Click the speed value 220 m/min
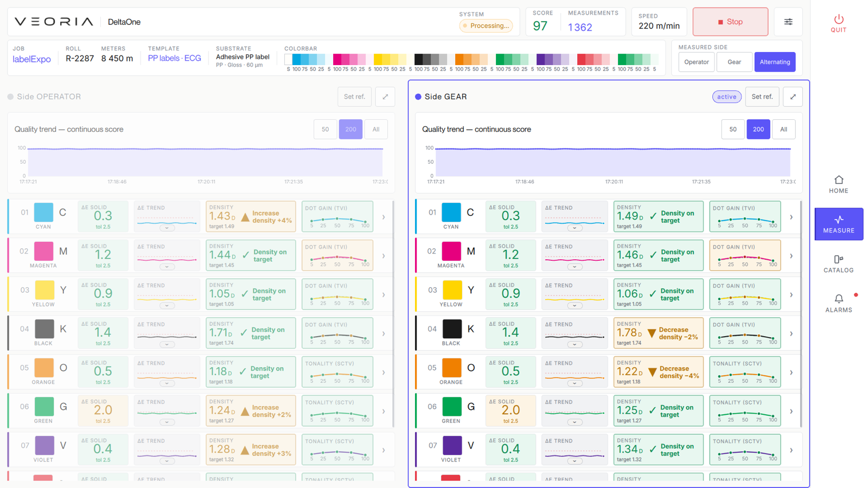 tap(659, 25)
